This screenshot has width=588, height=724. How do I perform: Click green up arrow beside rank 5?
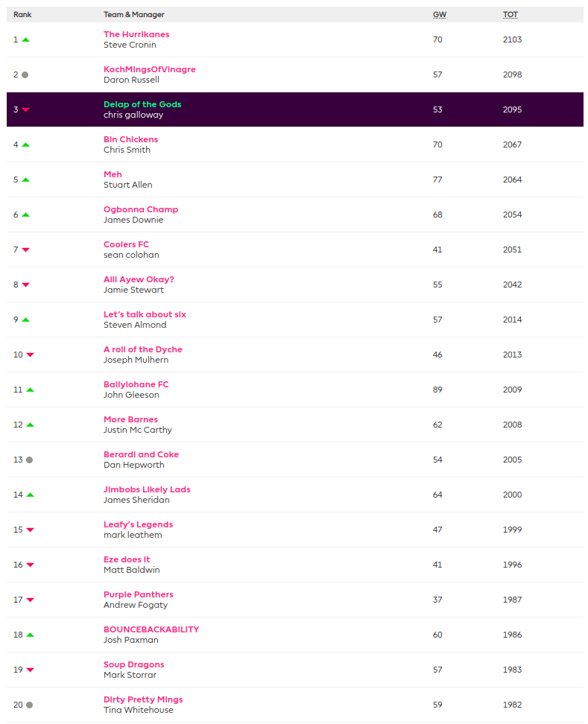[25, 180]
